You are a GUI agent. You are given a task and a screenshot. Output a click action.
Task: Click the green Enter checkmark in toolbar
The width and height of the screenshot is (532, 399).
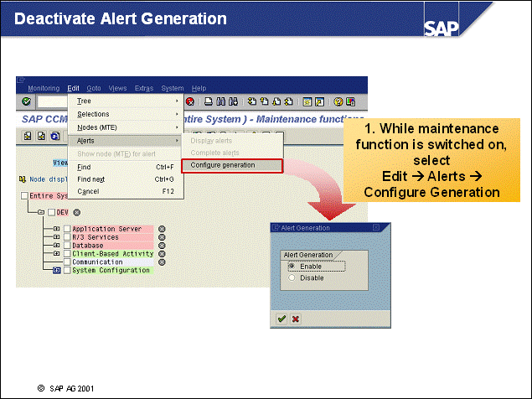click(26, 101)
